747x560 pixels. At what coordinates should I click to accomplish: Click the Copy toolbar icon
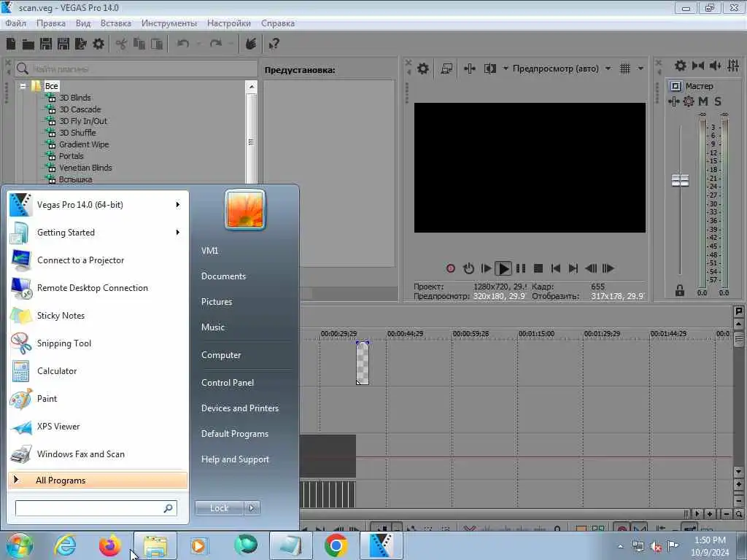tap(139, 44)
